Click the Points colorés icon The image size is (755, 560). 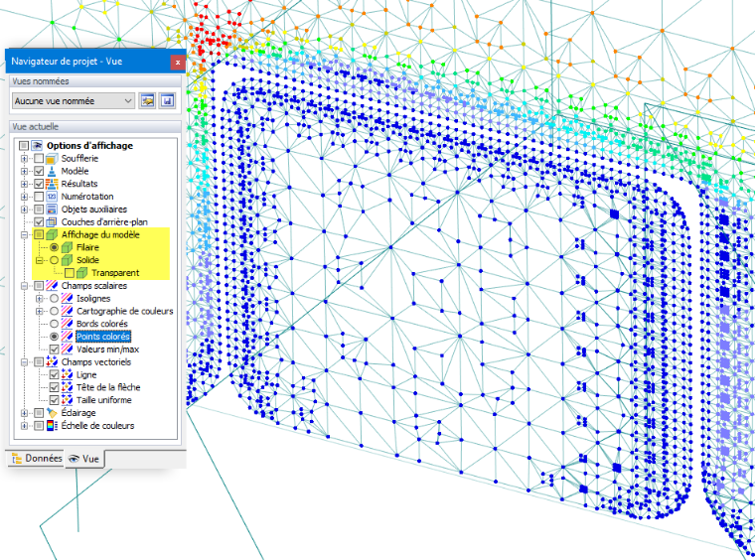67,337
